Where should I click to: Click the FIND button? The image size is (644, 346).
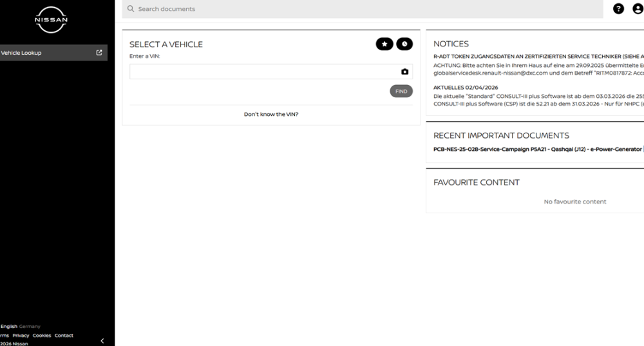(x=401, y=91)
